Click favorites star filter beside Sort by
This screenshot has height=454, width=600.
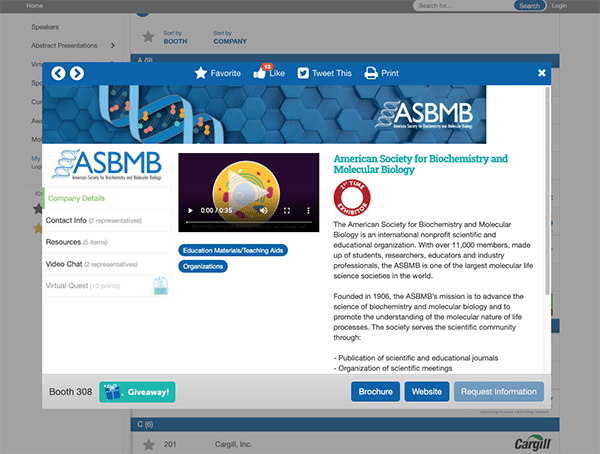(x=148, y=37)
